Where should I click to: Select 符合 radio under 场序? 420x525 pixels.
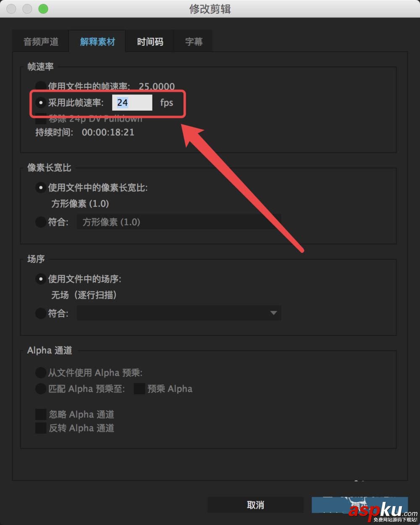coord(41,313)
